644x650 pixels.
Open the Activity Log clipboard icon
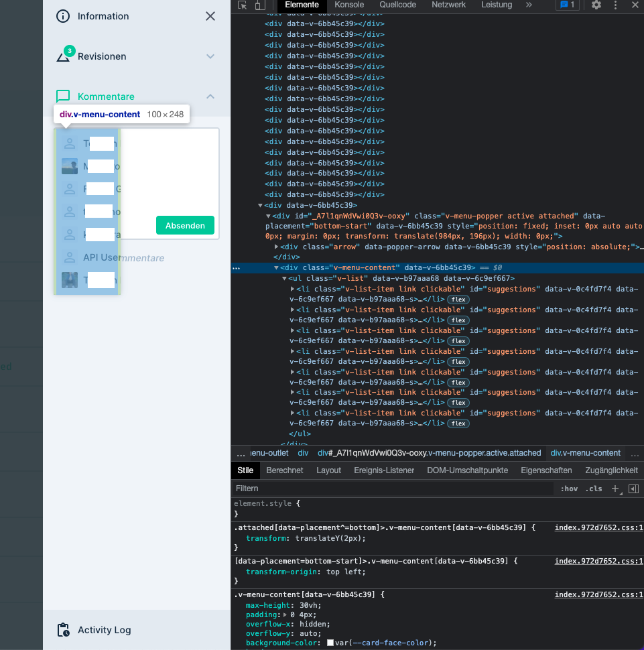click(64, 630)
